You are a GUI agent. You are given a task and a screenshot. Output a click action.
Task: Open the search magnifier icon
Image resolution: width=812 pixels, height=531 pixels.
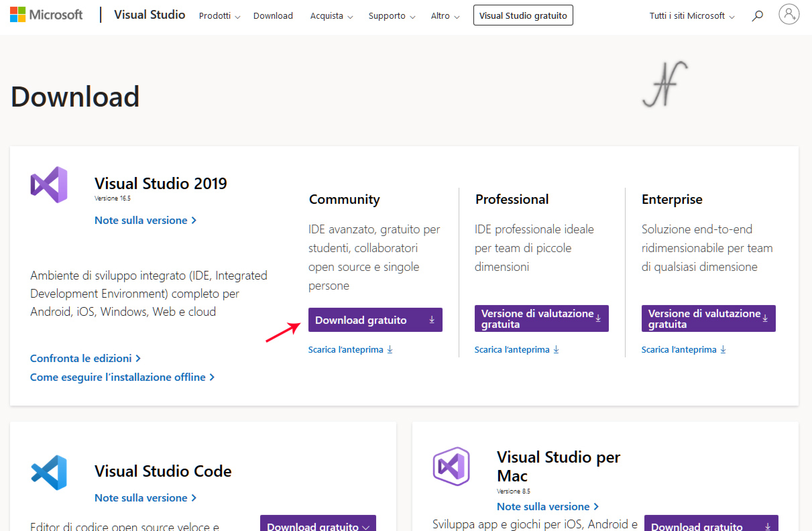pos(758,15)
